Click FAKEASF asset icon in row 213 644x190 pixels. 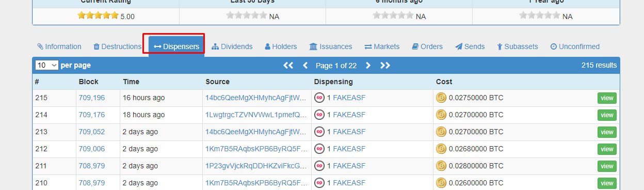click(x=319, y=132)
